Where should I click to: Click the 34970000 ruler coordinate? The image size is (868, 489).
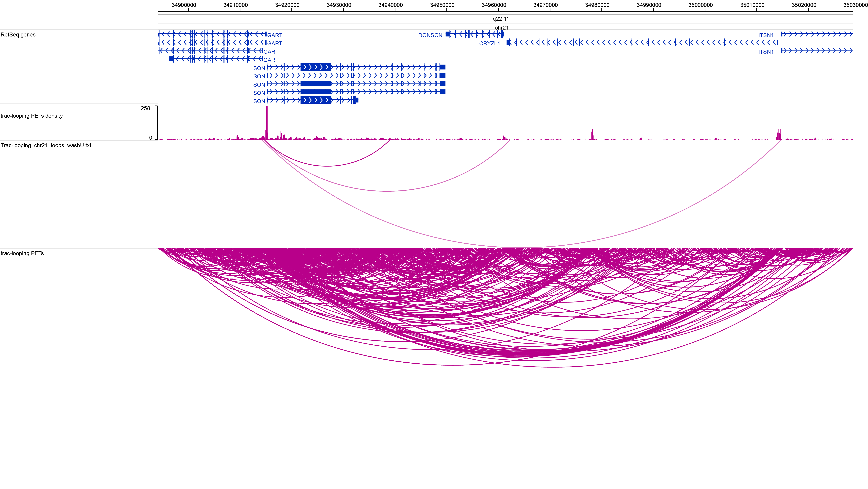pyautogui.click(x=545, y=5)
